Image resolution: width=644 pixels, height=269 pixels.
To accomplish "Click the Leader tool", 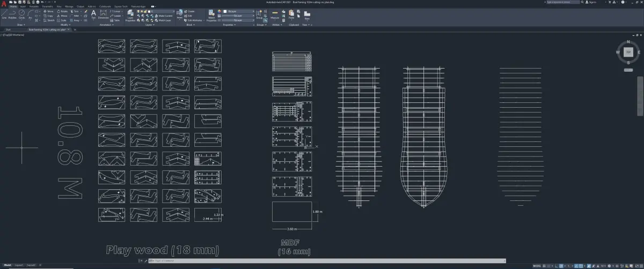I will pyautogui.click(x=115, y=16).
